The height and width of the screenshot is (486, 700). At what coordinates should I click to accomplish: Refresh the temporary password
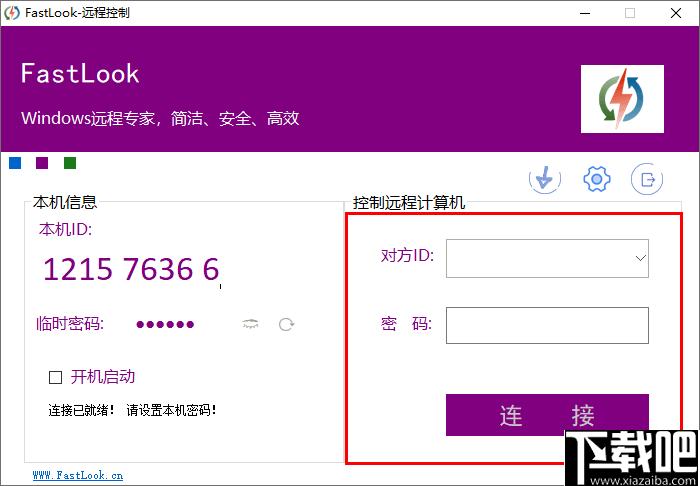tap(286, 324)
